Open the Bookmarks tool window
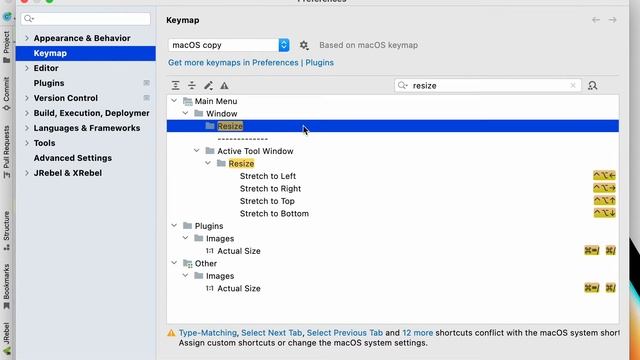640x360 pixels. [7, 287]
